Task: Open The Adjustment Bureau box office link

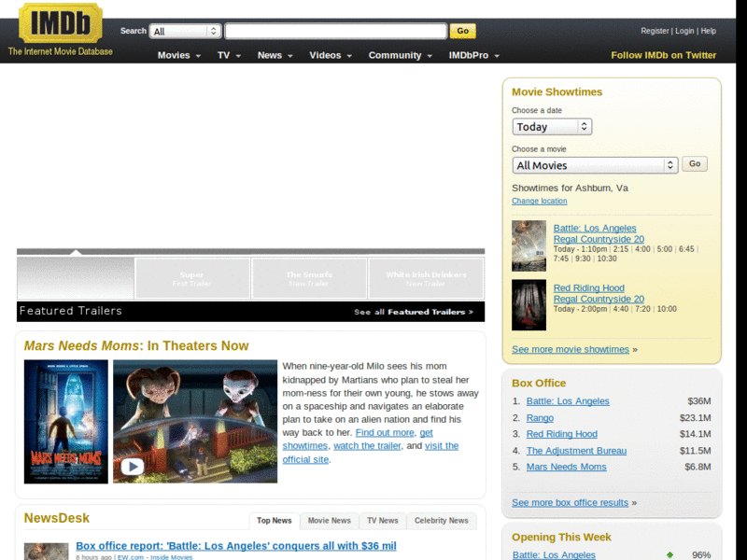Action: click(576, 451)
